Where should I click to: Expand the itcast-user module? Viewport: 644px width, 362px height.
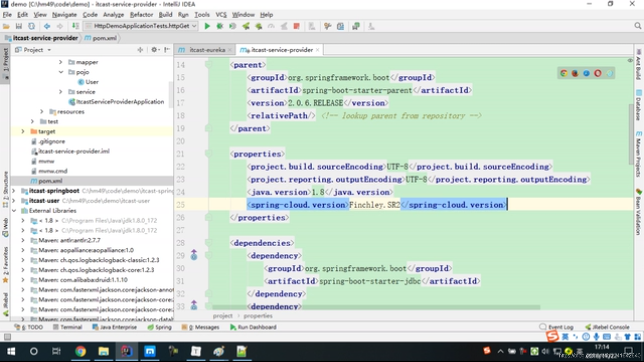[13, 201]
